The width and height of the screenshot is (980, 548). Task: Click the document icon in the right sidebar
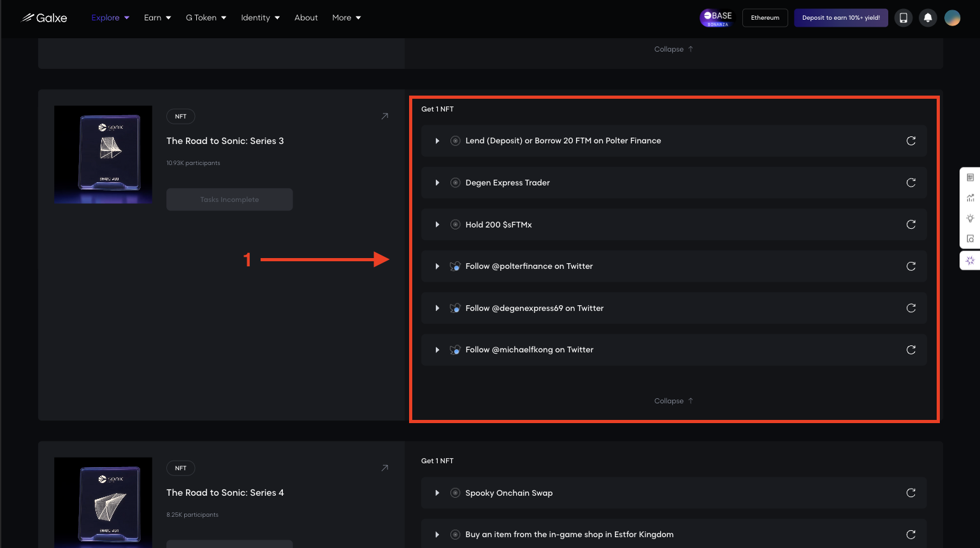970,177
